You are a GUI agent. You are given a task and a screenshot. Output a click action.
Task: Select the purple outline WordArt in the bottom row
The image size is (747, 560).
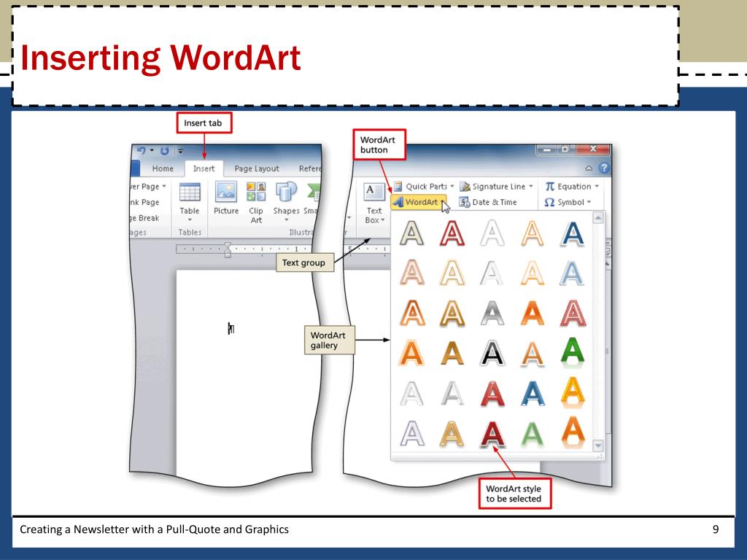(x=411, y=434)
